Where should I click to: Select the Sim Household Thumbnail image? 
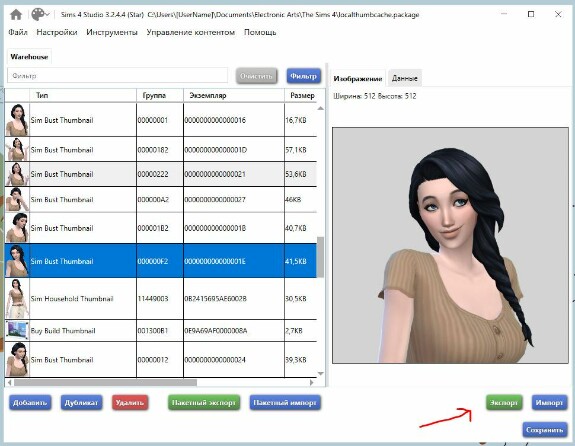pos(17,298)
